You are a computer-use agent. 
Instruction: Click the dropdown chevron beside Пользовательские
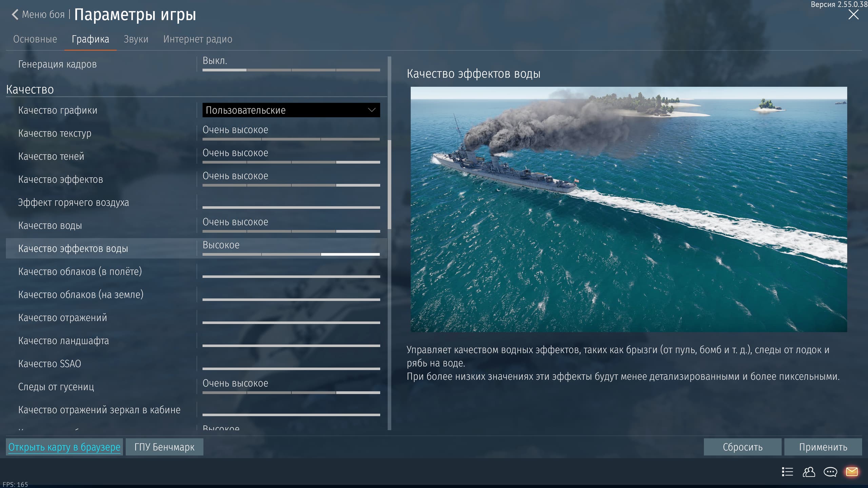click(x=372, y=110)
